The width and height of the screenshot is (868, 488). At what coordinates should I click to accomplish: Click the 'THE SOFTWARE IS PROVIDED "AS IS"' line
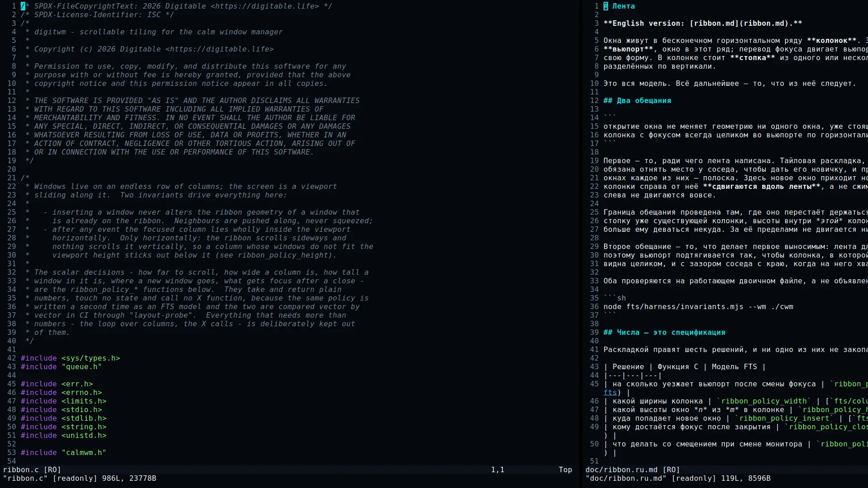point(192,100)
